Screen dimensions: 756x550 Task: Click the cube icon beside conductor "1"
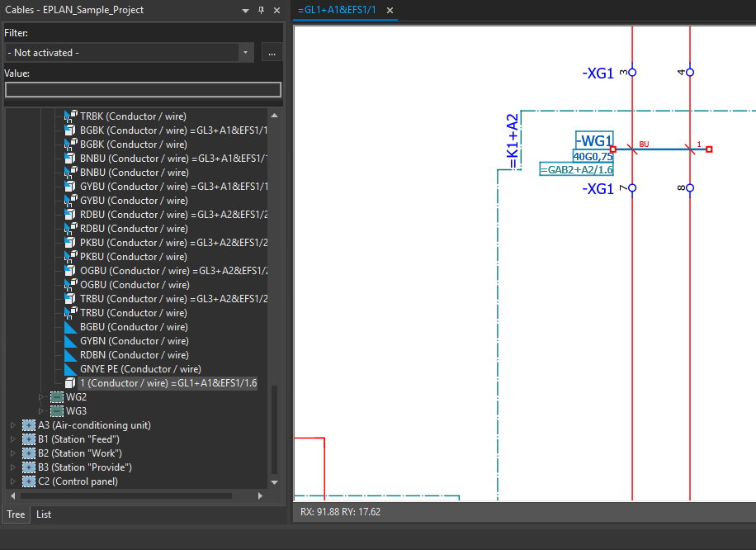(x=70, y=382)
